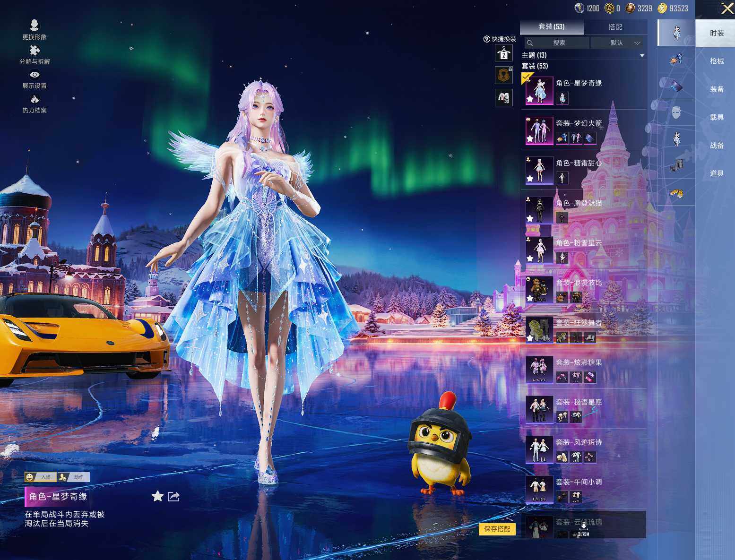Toggle favorite star beside 角色-星梦奇缘 title
This screenshot has width=735, height=560.
pos(157,496)
